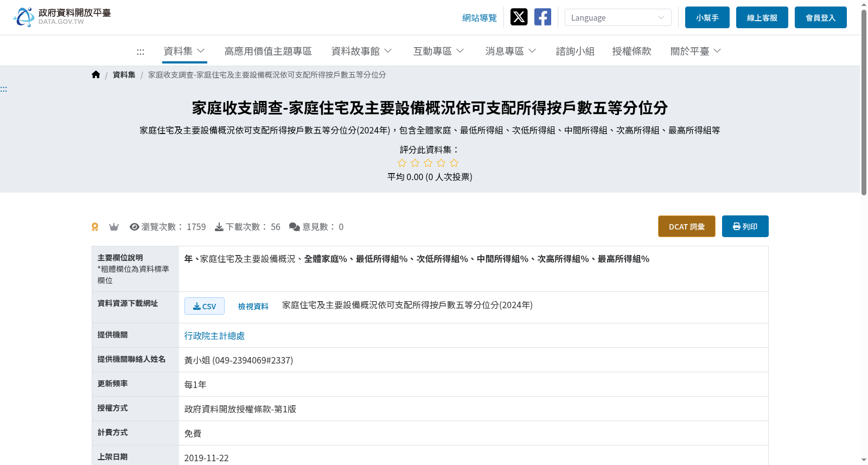The width and height of the screenshot is (868, 465).
Task: Click the 小幫手 button
Action: (x=707, y=17)
